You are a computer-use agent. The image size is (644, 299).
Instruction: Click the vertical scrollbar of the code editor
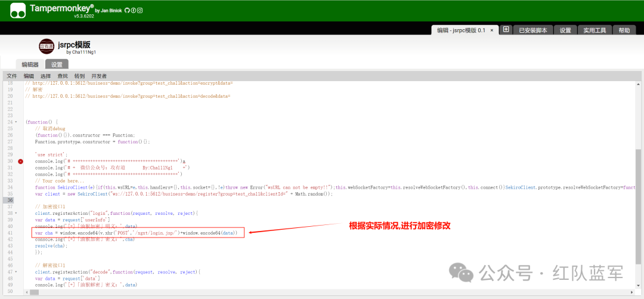(639, 203)
